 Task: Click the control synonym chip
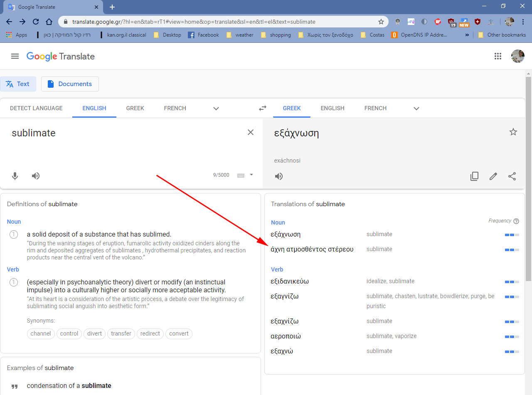pos(69,333)
